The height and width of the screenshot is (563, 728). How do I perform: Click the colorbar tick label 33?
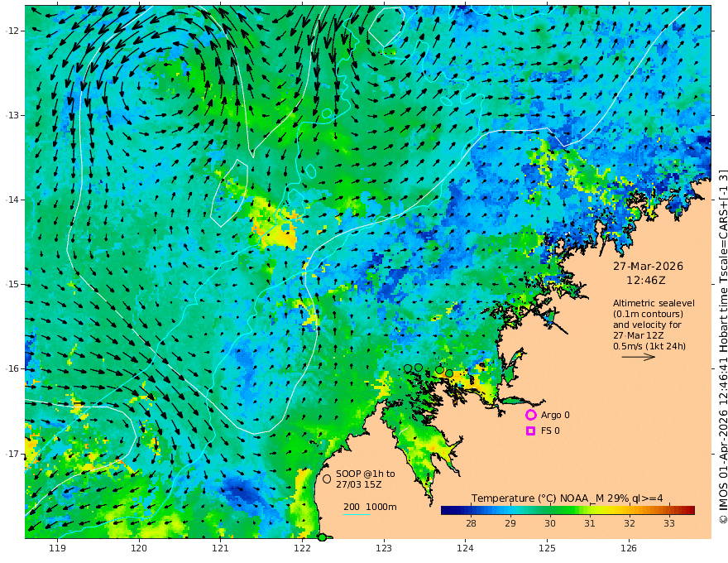click(x=668, y=523)
